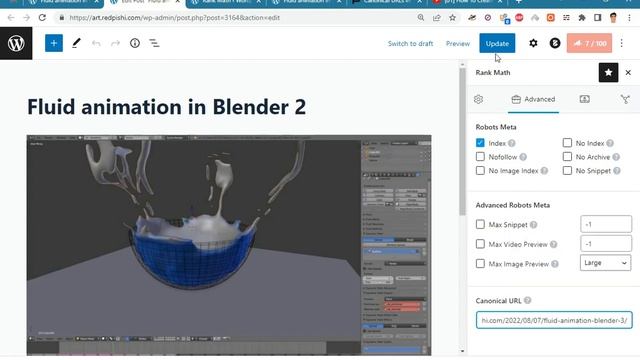Toggle the block inserter plus button

click(54, 43)
